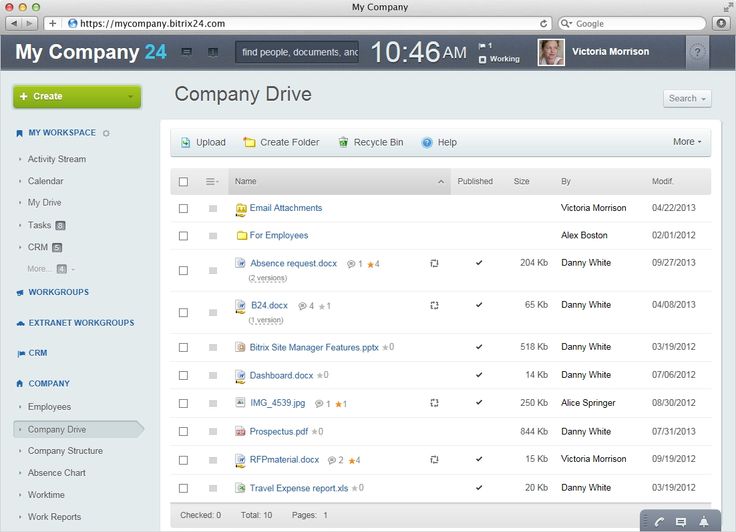The height and width of the screenshot is (532, 736).
Task: Check the Prospectus.pdf row checkbox
Action: 184,432
